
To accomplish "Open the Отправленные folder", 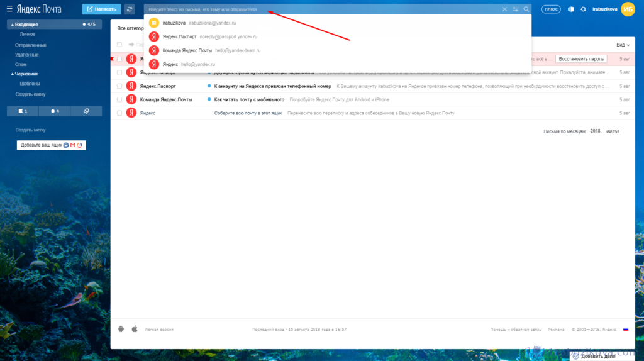I will 31,45.
